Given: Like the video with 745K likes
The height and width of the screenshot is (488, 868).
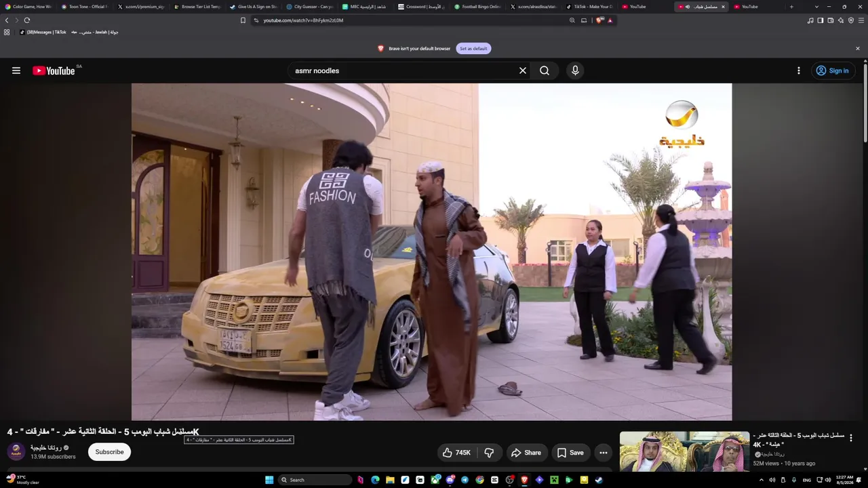Looking at the screenshot, I should coord(457,453).
